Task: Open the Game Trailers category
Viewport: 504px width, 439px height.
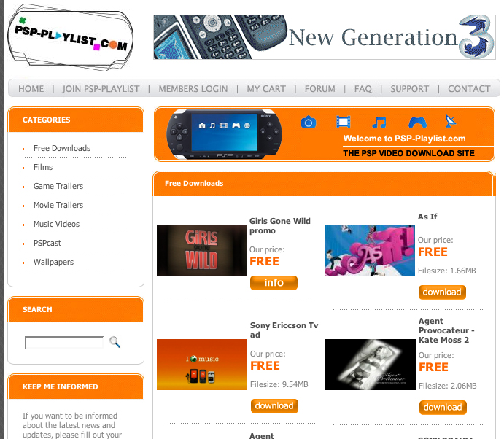Action: (58, 186)
